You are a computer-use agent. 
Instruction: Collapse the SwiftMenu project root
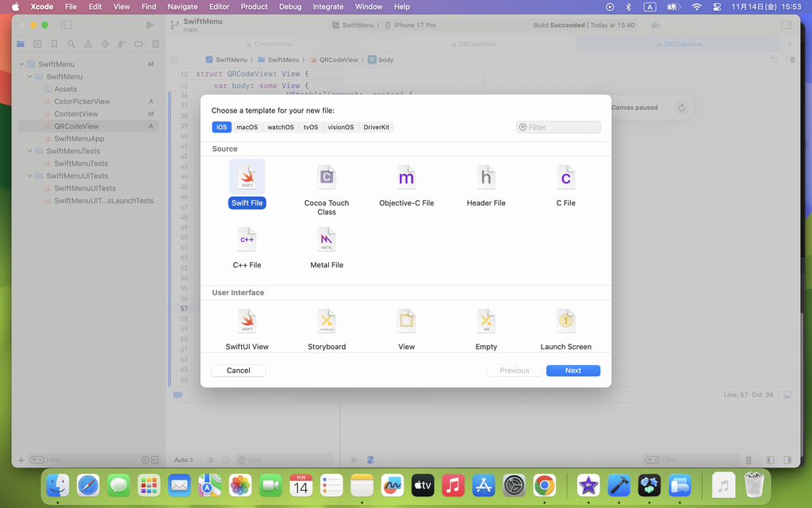(x=21, y=64)
